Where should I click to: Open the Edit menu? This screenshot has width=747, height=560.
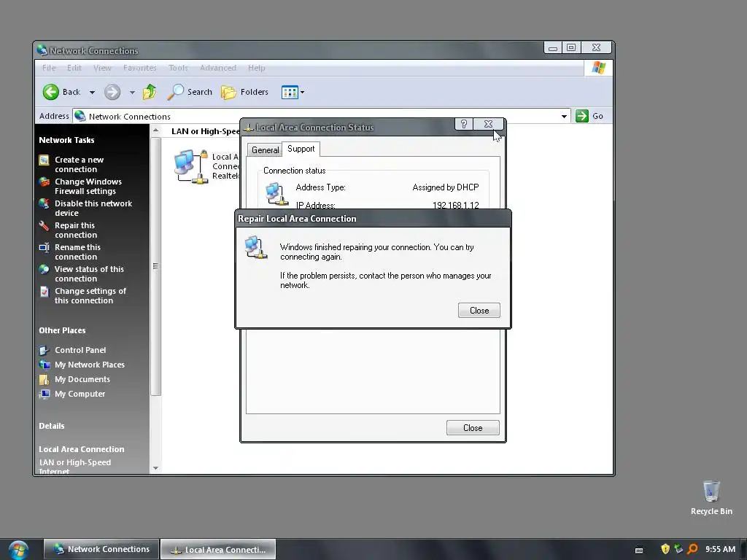pos(74,68)
